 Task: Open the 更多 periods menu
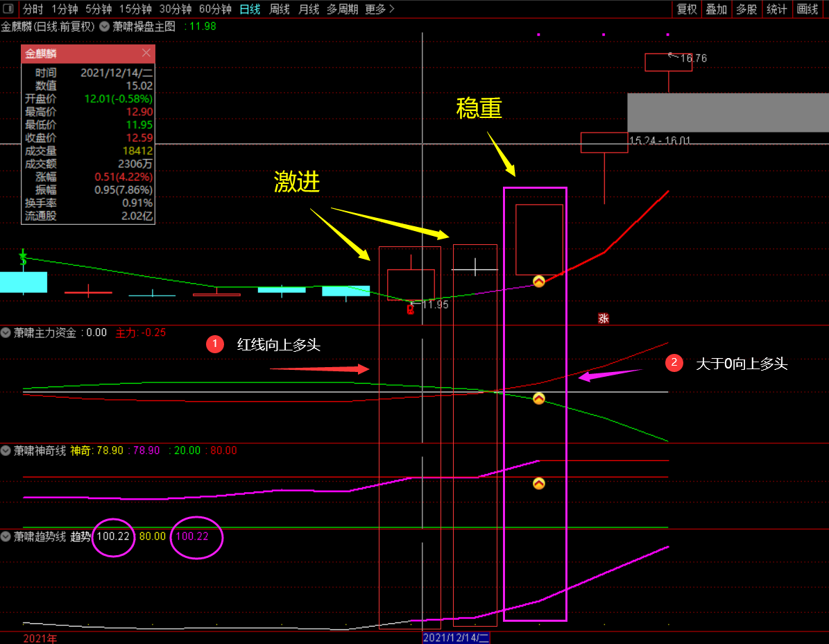click(379, 9)
